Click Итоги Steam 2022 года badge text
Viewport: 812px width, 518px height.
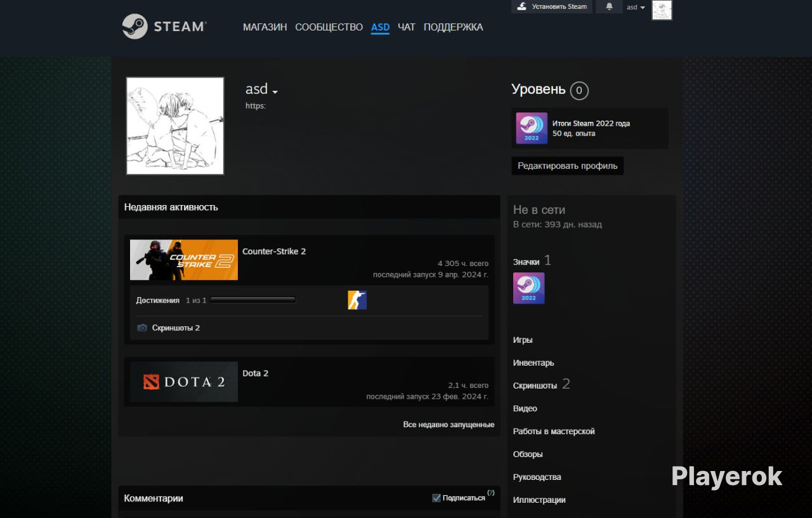tap(591, 124)
